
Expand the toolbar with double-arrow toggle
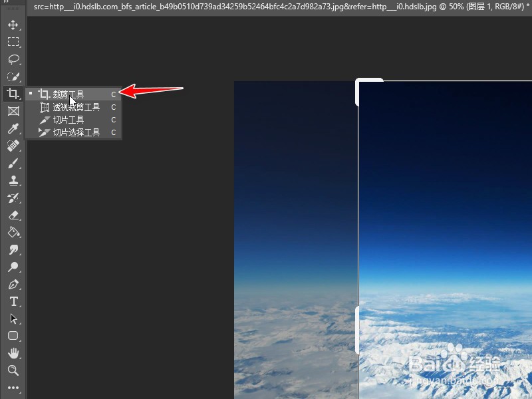pos(6,2)
